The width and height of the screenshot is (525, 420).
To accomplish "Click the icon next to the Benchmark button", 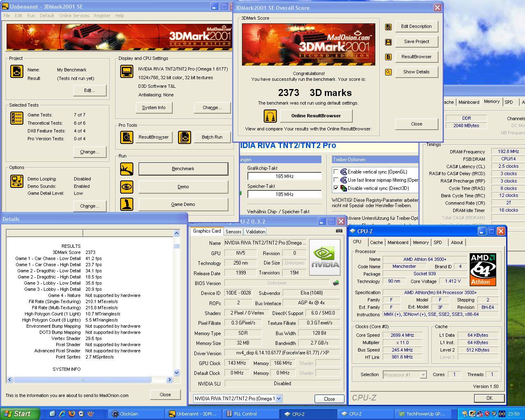I will [x=127, y=169].
